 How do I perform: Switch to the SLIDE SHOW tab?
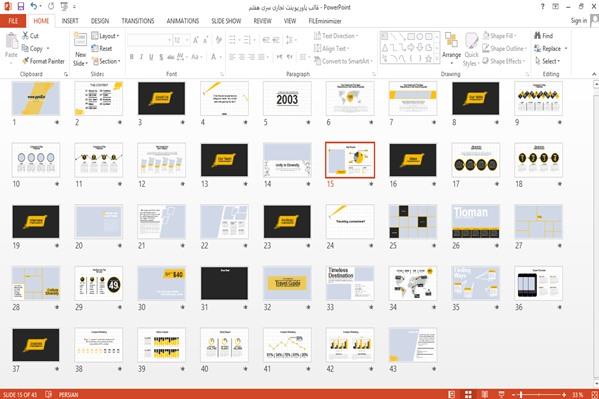(x=226, y=21)
